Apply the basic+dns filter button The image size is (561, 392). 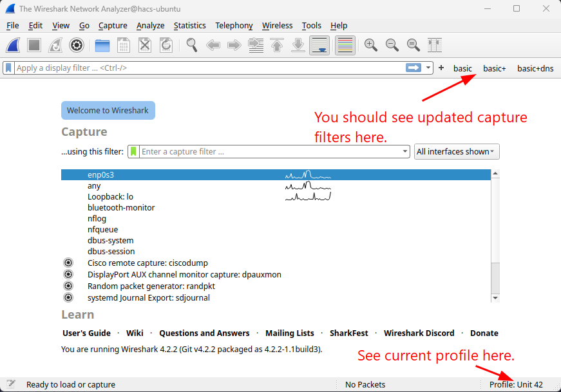535,68
